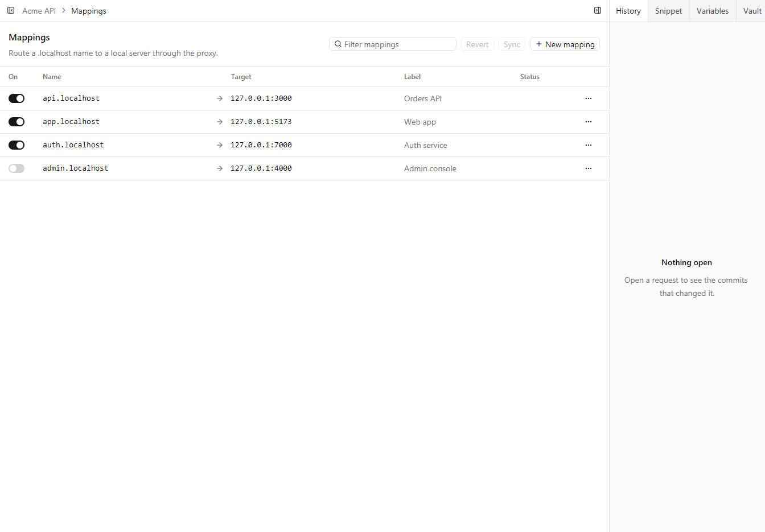
Task: Click target 127.0.0.1:4000
Action: 261,168
